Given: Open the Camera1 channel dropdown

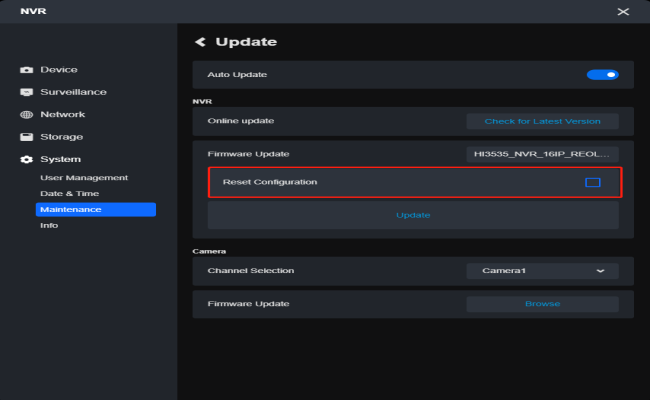Looking at the screenshot, I should [542, 271].
